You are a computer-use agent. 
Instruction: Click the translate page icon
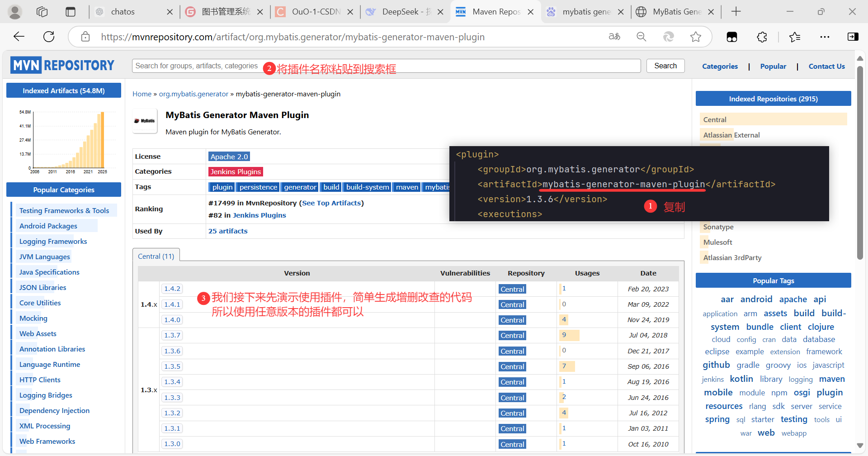tap(614, 37)
